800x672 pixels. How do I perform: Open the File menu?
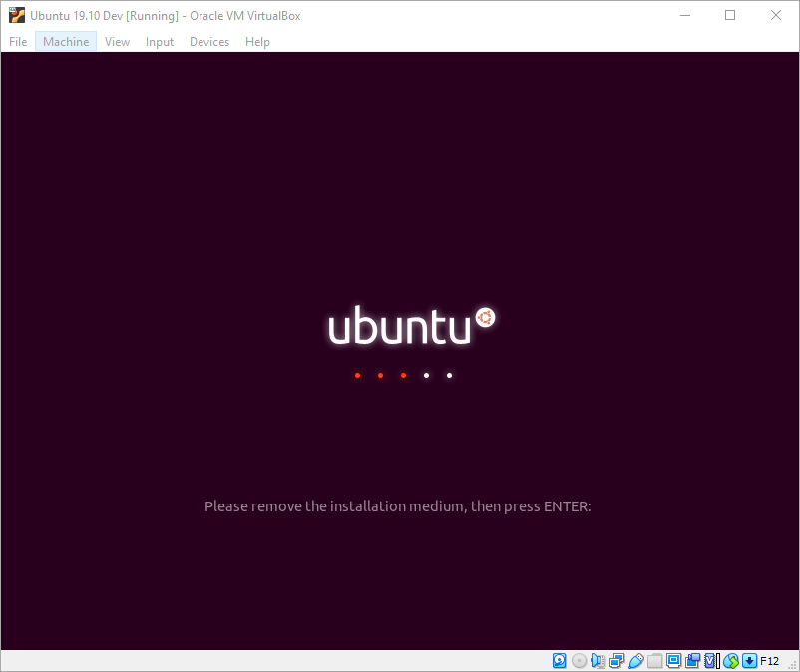click(x=18, y=41)
